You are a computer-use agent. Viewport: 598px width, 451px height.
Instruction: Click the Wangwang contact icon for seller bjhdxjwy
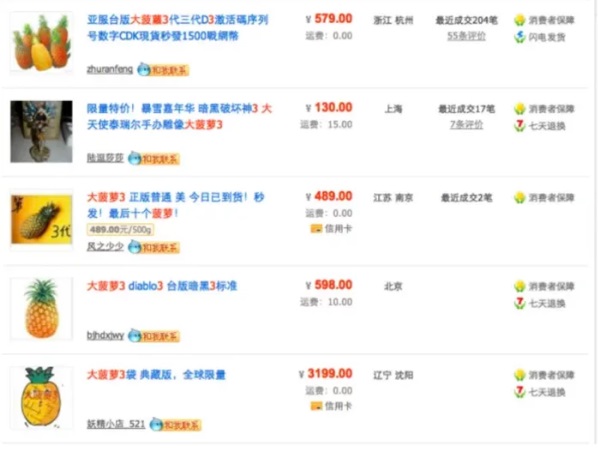pyautogui.click(x=153, y=336)
